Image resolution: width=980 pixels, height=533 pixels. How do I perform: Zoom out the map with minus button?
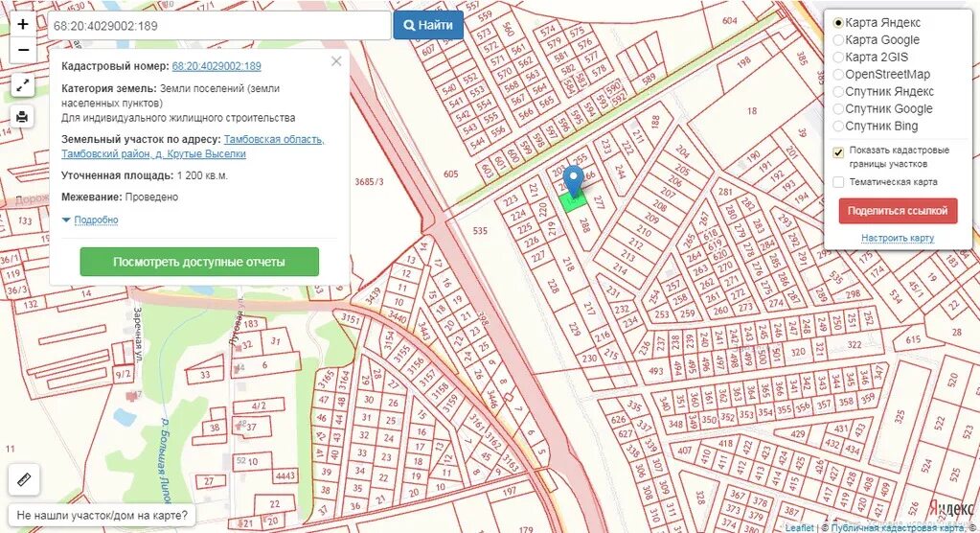(x=22, y=50)
